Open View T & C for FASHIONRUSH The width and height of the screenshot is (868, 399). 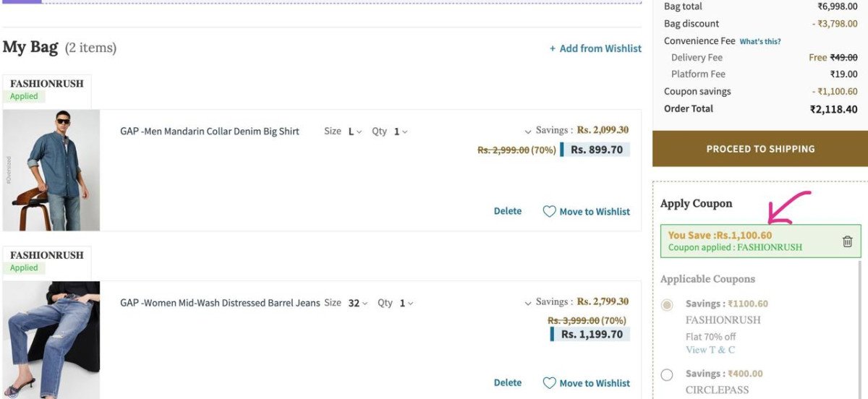click(x=710, y=350)
